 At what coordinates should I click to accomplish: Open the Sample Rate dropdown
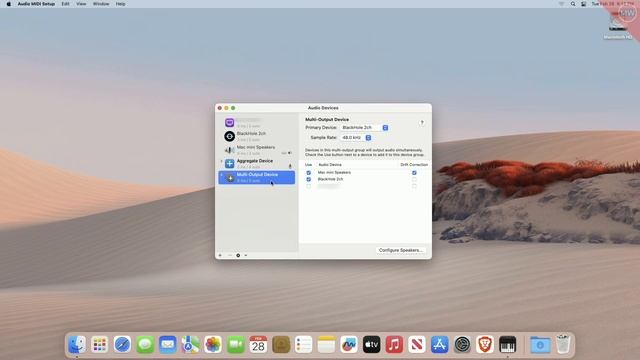pyautogui.click(x=356, y=138)
